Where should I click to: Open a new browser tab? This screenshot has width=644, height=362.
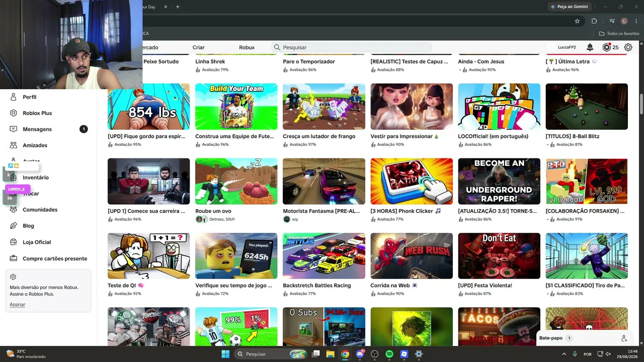point(178,7)
